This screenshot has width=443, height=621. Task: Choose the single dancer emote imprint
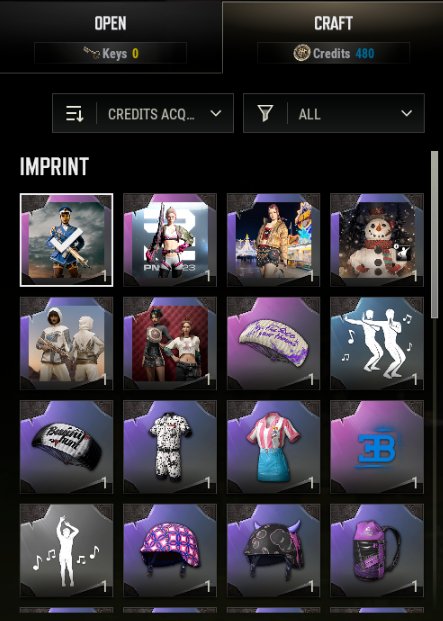click(67, 551)
